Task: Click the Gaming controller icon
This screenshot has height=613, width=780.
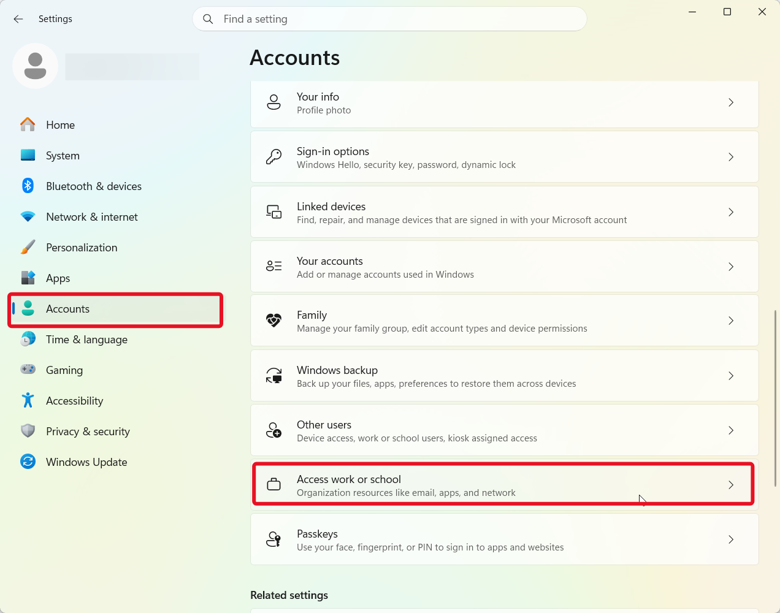Action: tap(28, 370)
